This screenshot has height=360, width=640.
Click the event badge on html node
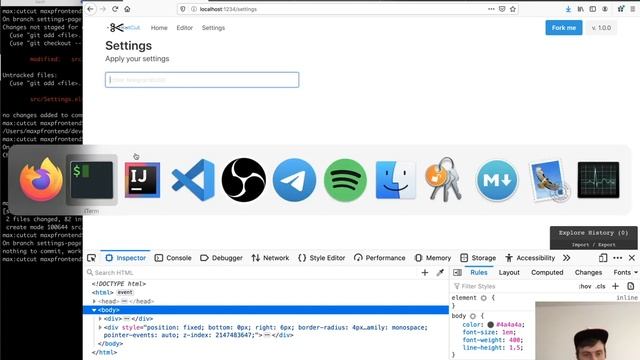click(x=125, y=293)
